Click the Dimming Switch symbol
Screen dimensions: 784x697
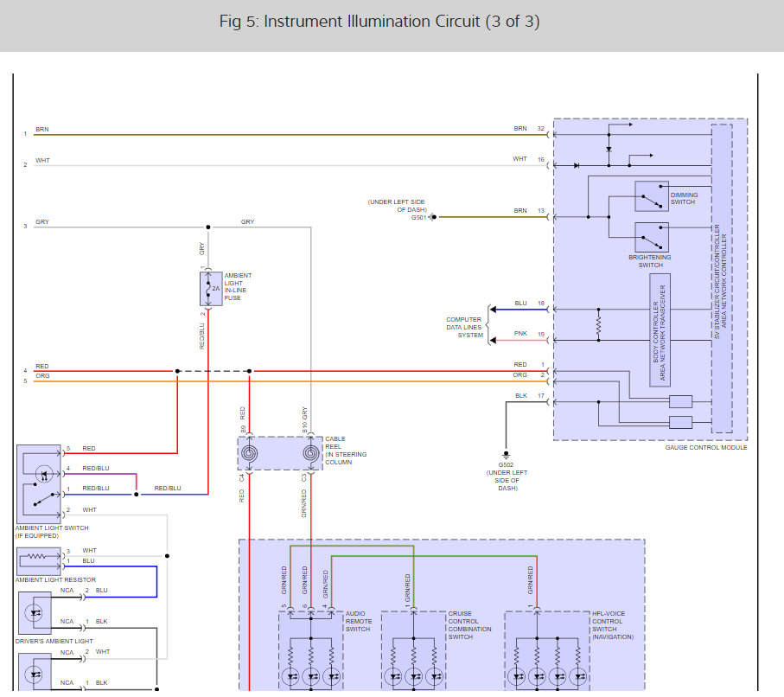tap(652, 195)
